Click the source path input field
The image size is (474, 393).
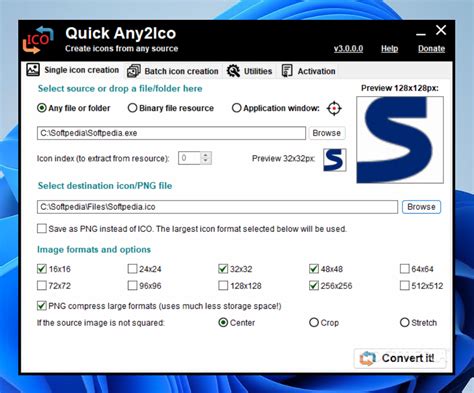171,133
